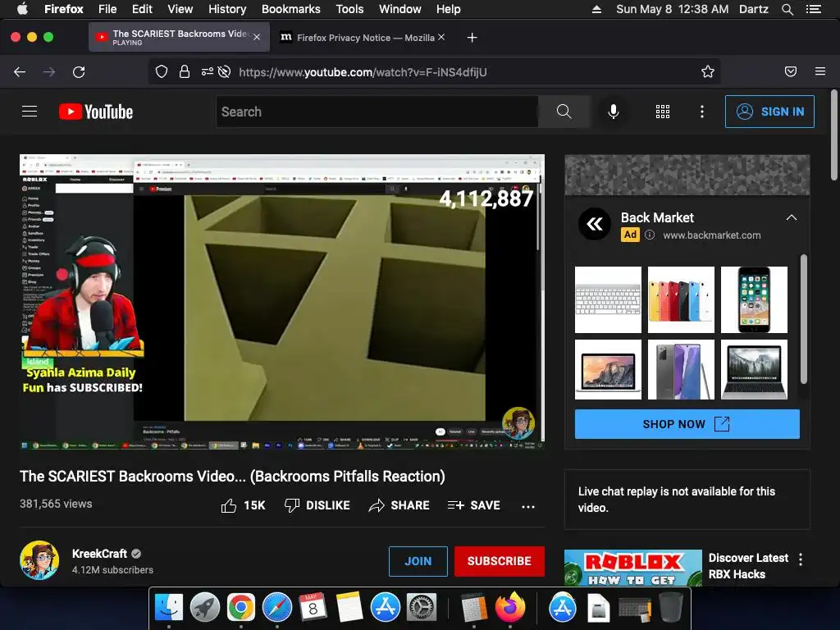The width and height of the screenshot is (840, 630).
Task: Bookmark this page with the star
Action: click(x=708, y=72)
